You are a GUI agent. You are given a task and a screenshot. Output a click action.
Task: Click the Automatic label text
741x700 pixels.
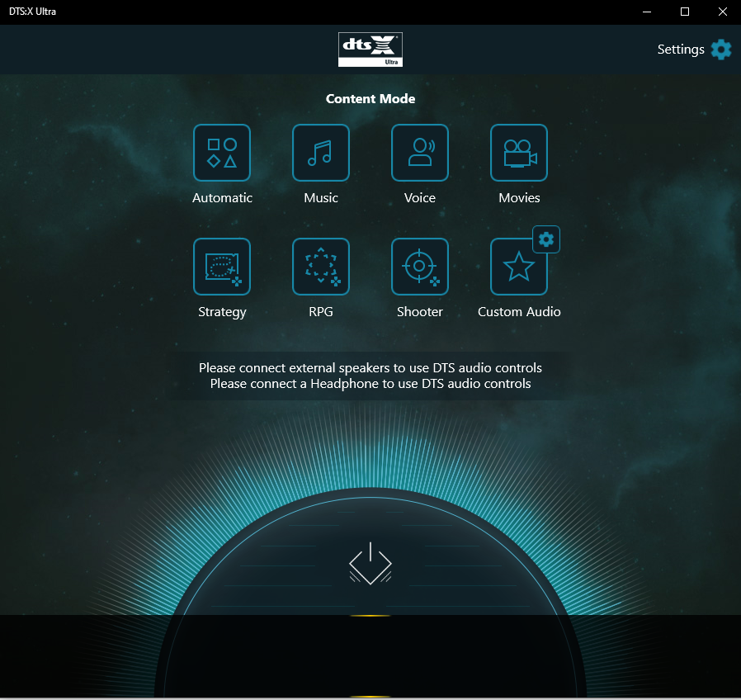(222, 197)
